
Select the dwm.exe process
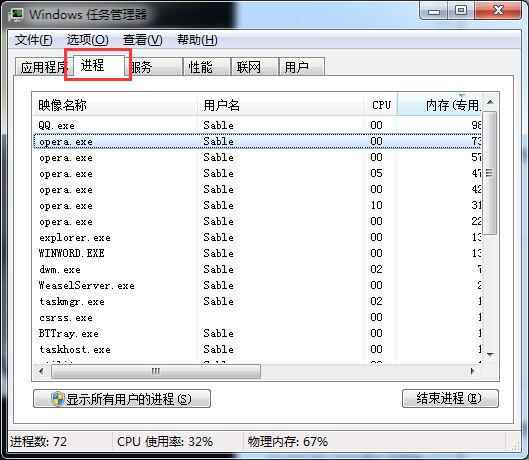(257, 270)
